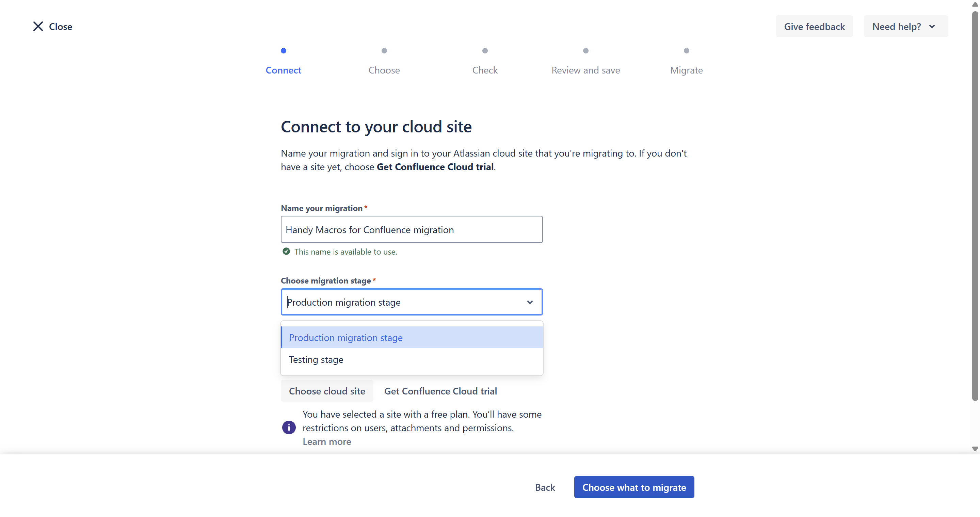Click the Review and save step dot

pos(586,51)
